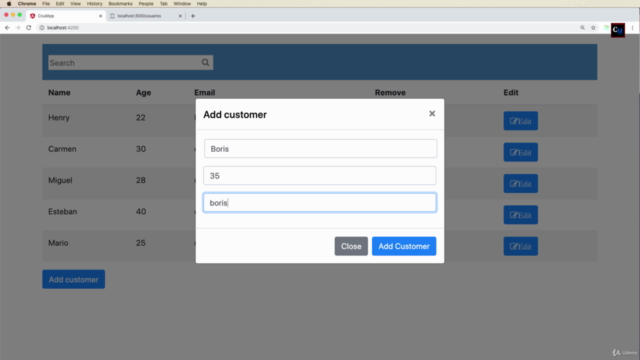640x360 pixels.
Task: Click Edit button in Esteban's row
Action: pyautogui.click(x=520, y=215)
